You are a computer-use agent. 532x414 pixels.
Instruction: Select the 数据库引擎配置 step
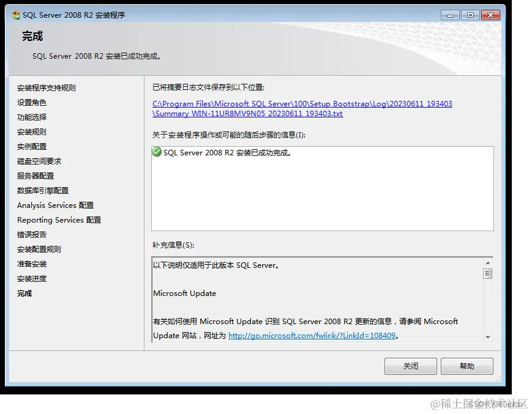point(43,190)
